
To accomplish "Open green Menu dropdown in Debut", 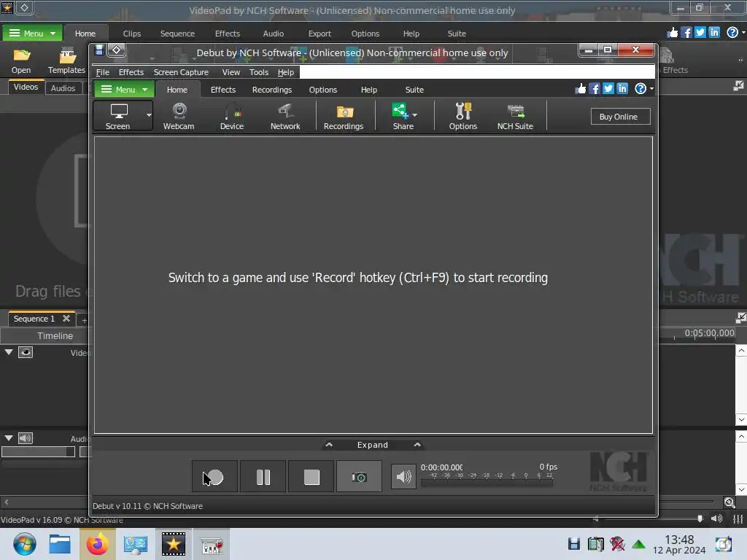I will pos(124,90).
